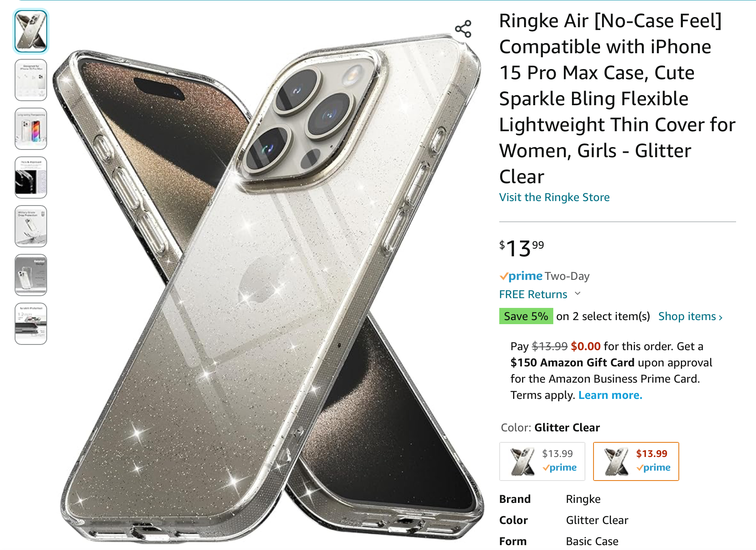Visit the Ringke Store link
This screenshot has width=756, height=550.
coord(554,197)
